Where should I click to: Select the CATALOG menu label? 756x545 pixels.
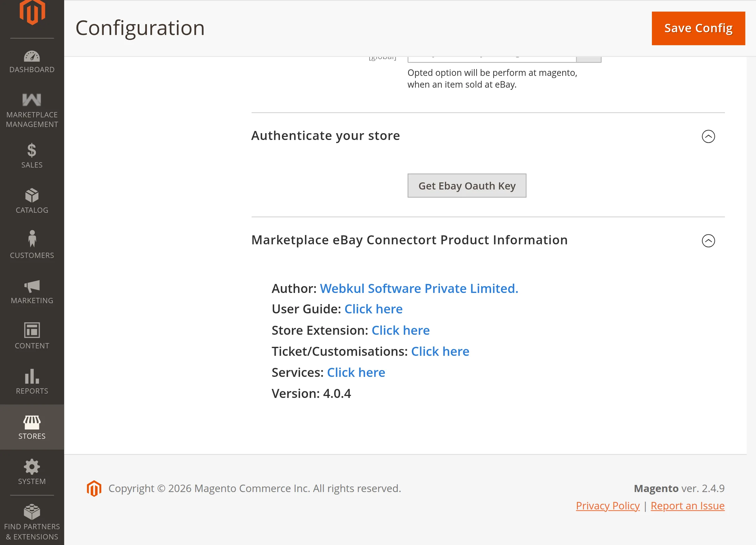pyautogui.click(x=32, y=210)
